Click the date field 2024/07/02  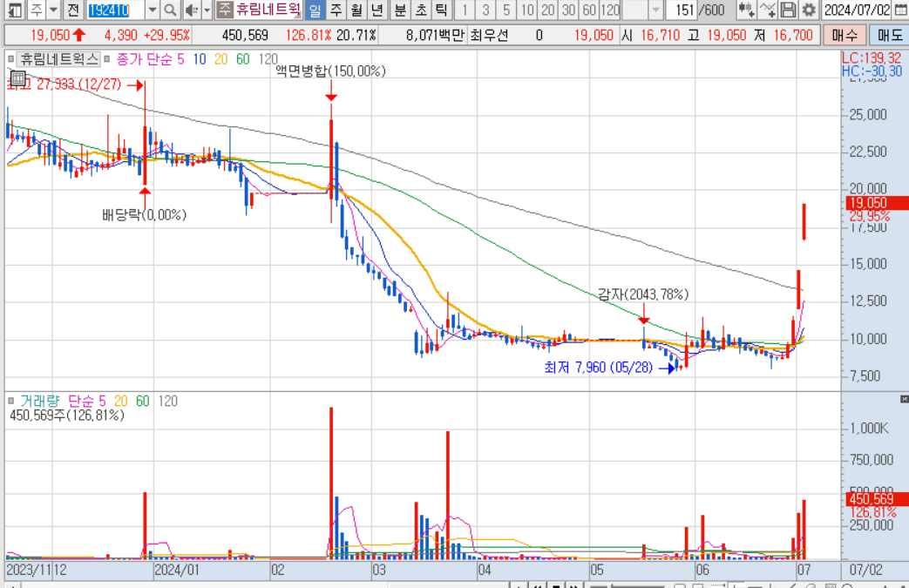point(857,10)
